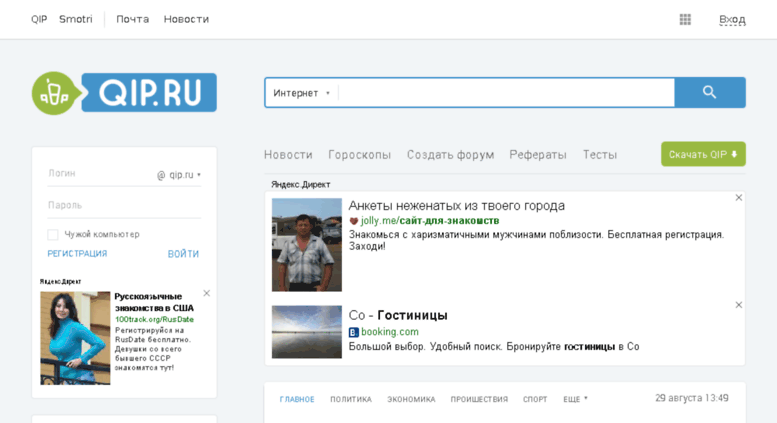The image size is (777, 423).
Task: Go to the 'Гороскопы' section
Action: pyautogui.click(x=360, y=155)
